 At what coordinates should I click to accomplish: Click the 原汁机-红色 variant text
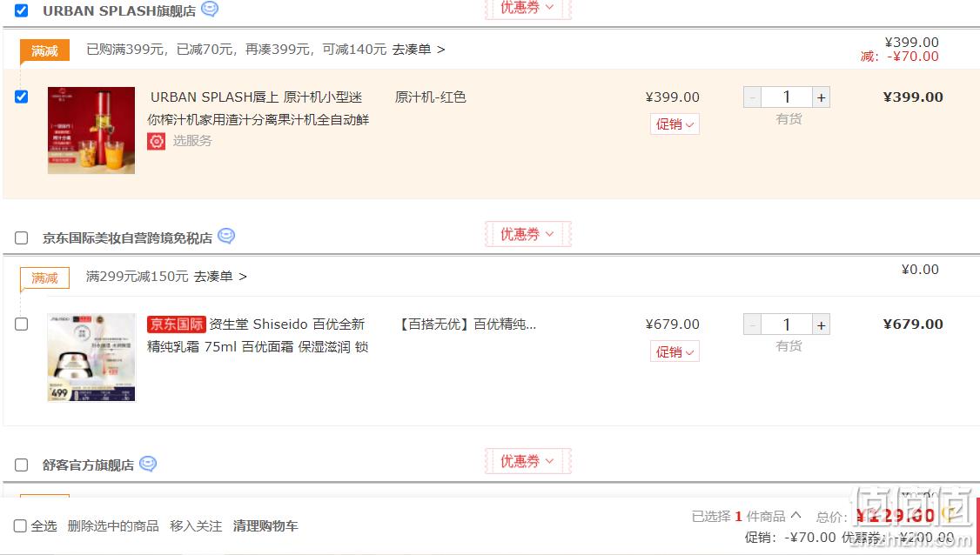click(x=431, y=97)
